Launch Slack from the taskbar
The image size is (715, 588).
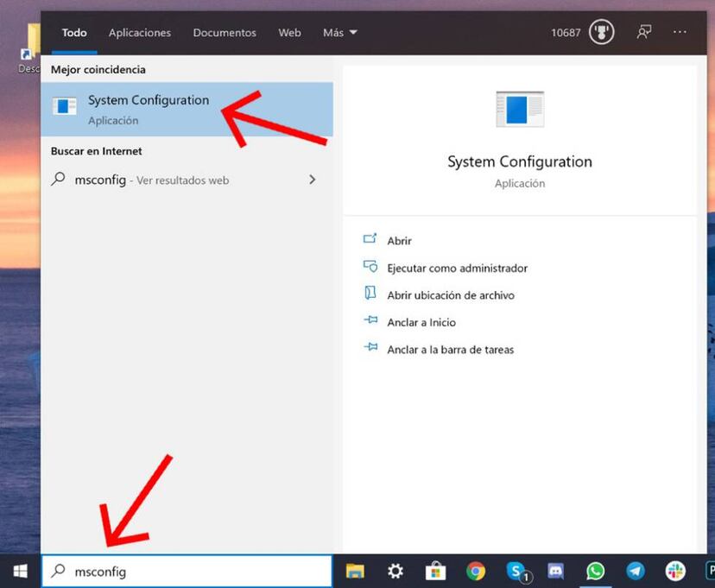(x=674, y=571)
